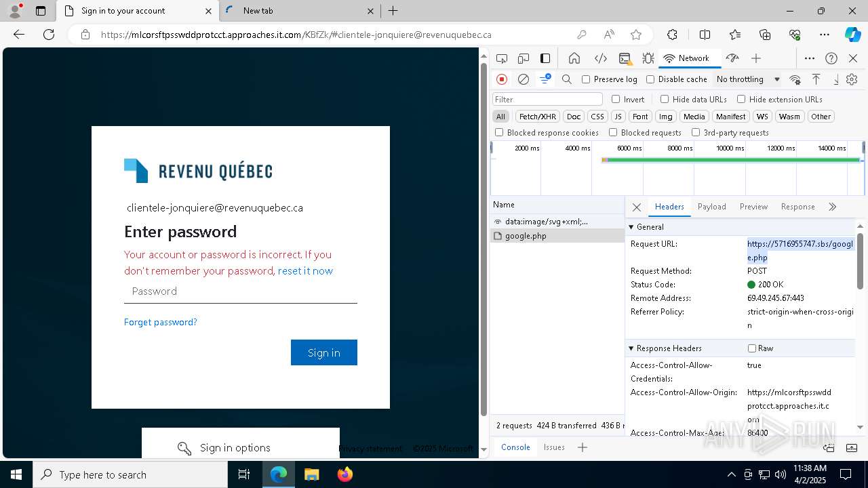868x488 pixels.
Task: Switch to the Preview tab
Action: point(753,207)
